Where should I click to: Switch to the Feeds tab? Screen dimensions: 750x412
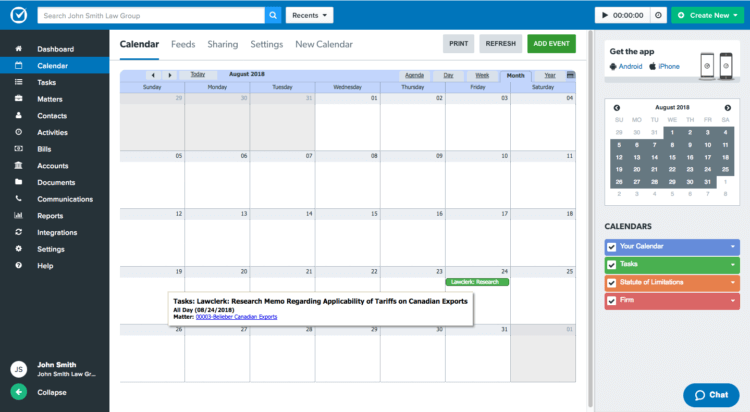point(183,44)
